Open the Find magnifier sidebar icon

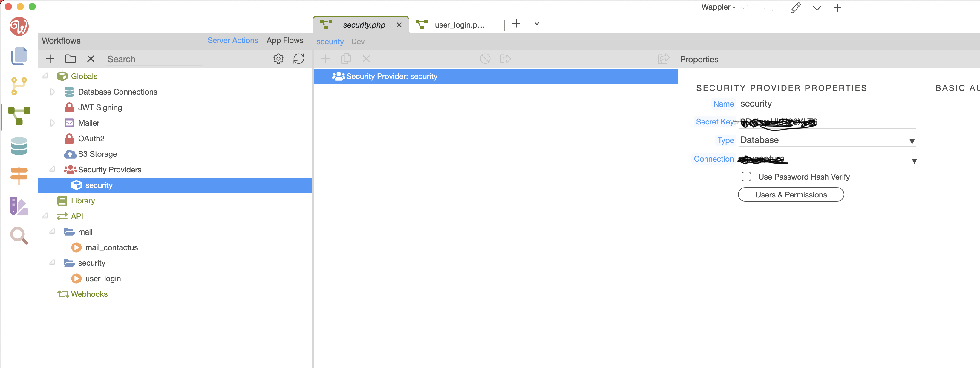[x=19, y=236]
